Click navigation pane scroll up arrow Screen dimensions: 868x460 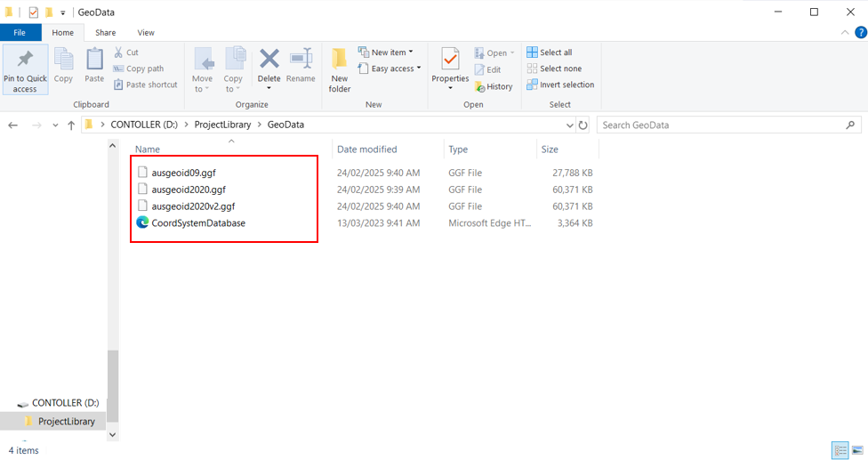[x=112, y=146]
